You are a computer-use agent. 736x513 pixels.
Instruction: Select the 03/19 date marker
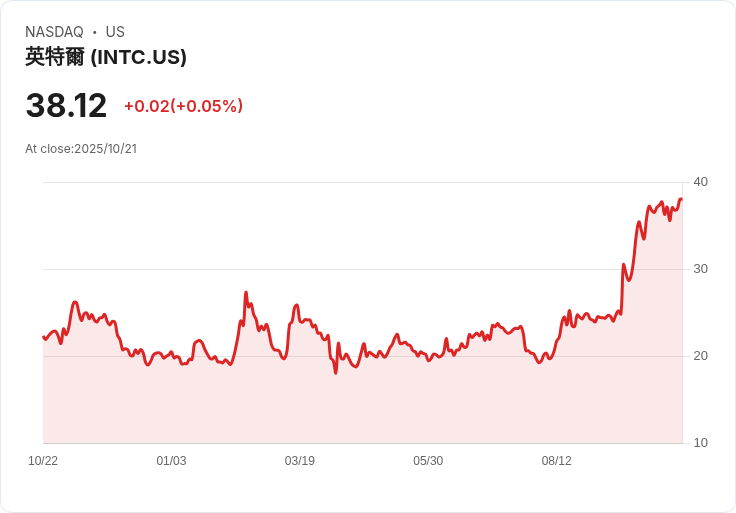point(300,461)
